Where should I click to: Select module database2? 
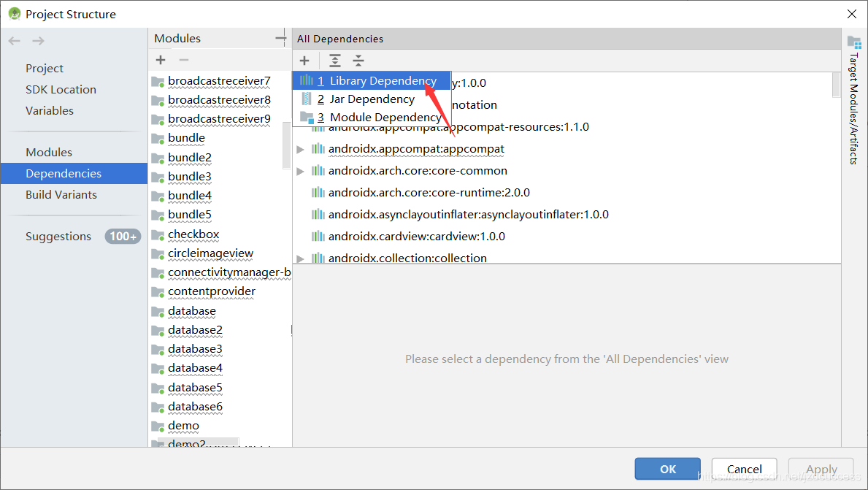(x=195, y=330)
